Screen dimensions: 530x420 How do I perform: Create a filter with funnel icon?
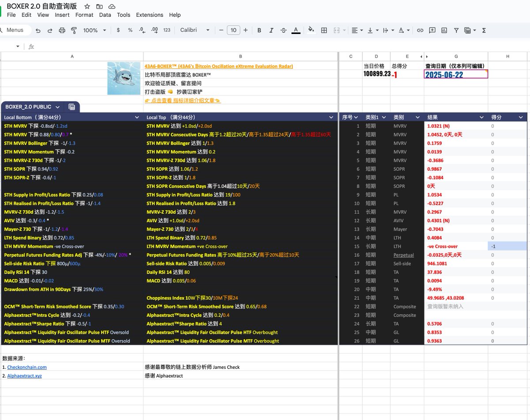click(455, 30)
